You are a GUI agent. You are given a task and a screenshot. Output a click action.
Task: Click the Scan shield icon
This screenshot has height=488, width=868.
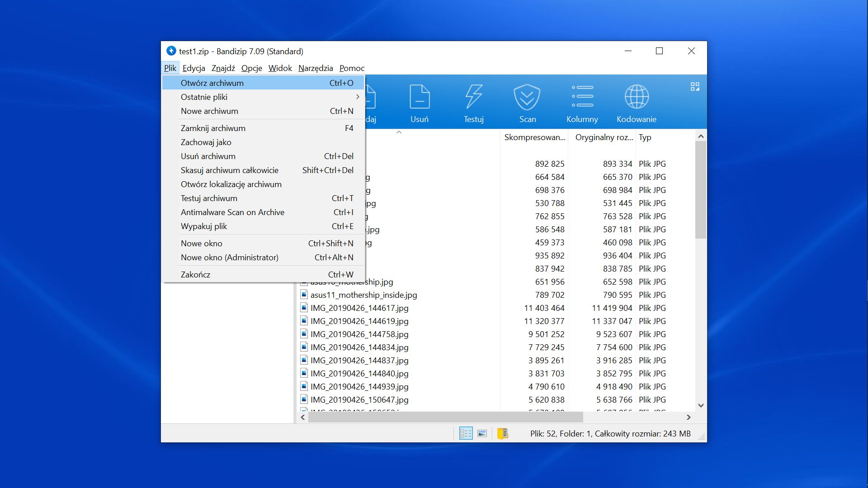tap(527, 98)
